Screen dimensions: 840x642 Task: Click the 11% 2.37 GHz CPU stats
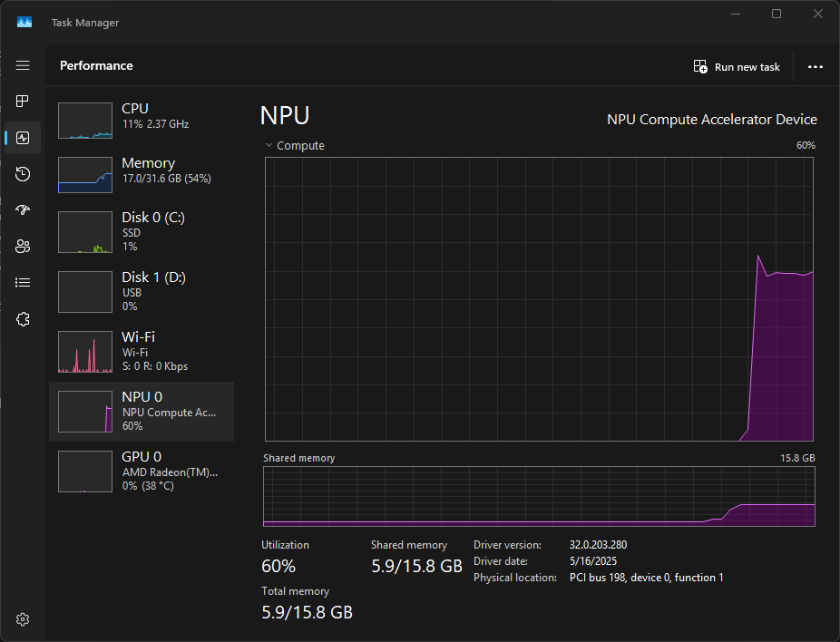coord(155,124)
